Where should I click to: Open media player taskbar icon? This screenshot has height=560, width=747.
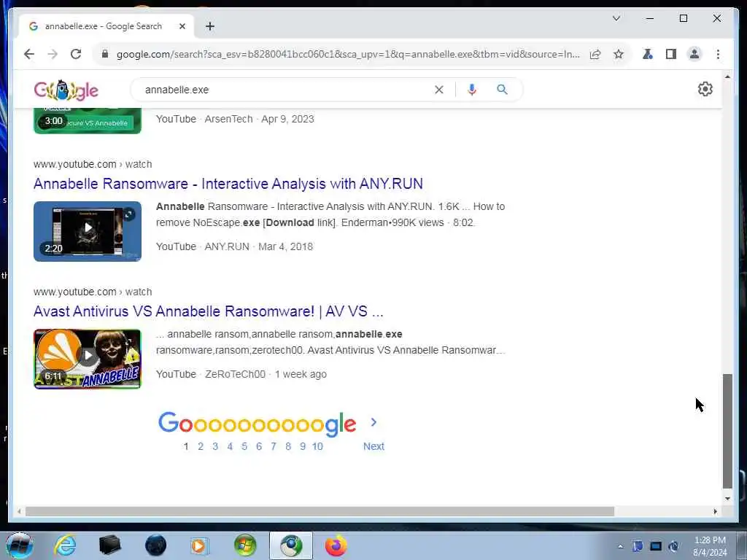point(200,545)
